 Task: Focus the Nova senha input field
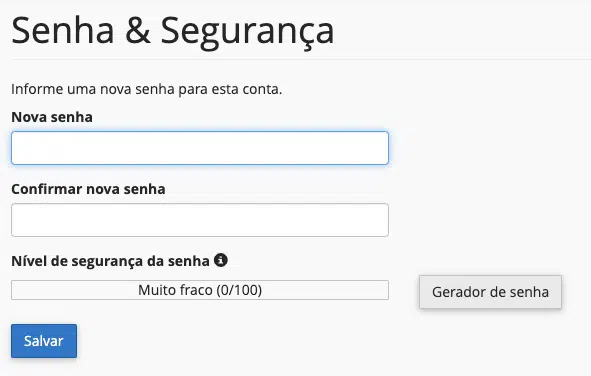(x=200, y=148)
